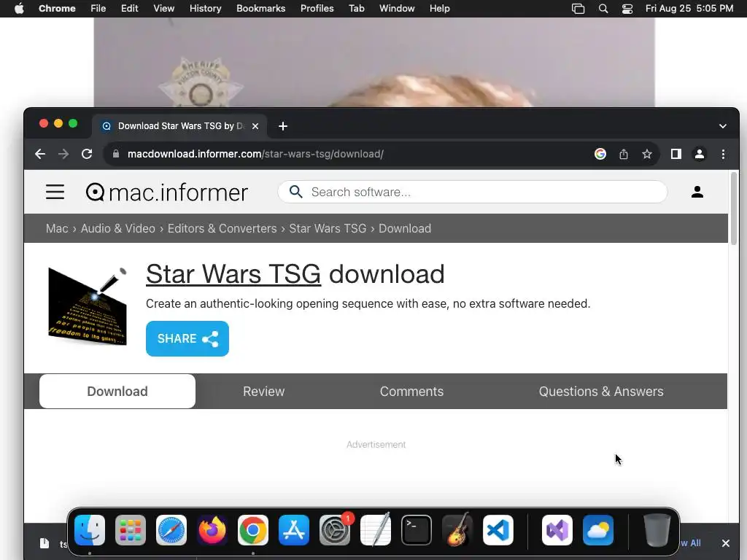Screen dimensions: 747x560
Task: Click Spotlight search in menu bar
Action: (603, 9)
